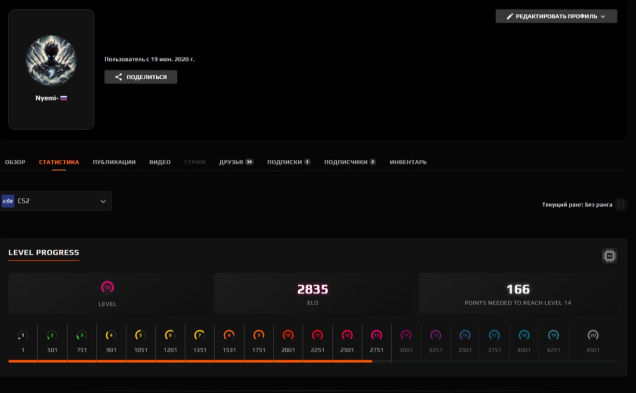Screen dimensions: 636x393
Task: Click the level 3 badge icon
Action: click(82, 335)
